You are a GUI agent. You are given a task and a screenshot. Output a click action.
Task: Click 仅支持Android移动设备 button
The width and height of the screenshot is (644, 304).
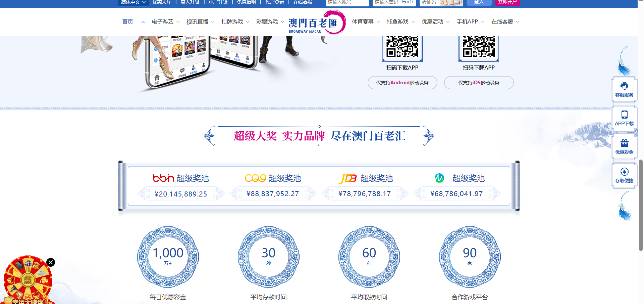[402, 83]
